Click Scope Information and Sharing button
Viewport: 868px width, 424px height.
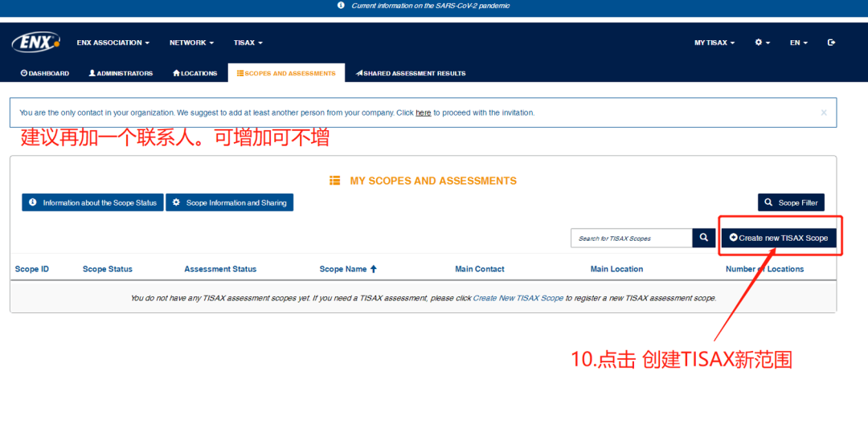[230, 202]
